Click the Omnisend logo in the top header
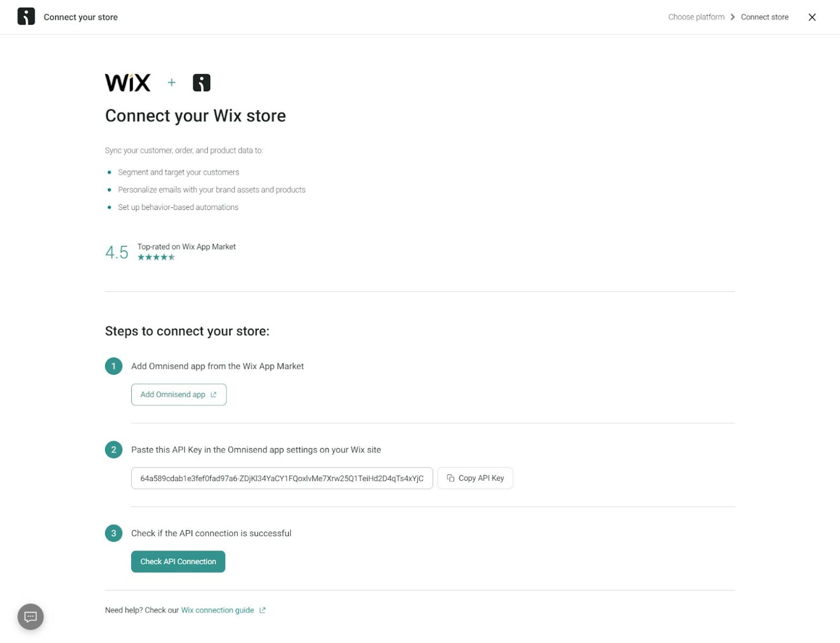840x643 pixels. tap(25, 17)
